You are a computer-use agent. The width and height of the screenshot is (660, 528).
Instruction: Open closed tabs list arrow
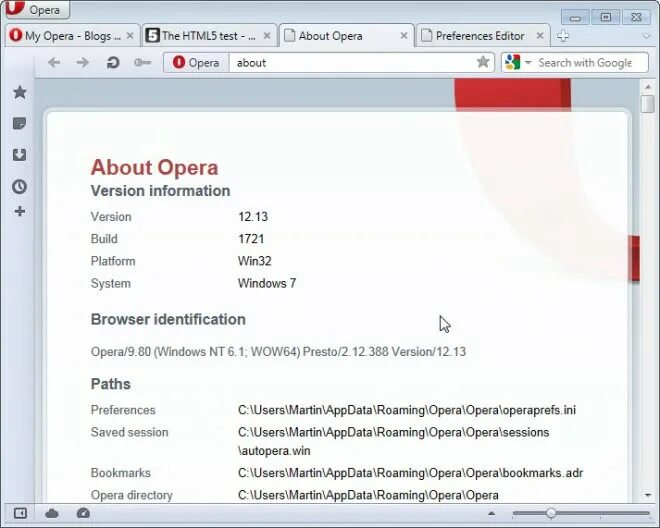647,37
